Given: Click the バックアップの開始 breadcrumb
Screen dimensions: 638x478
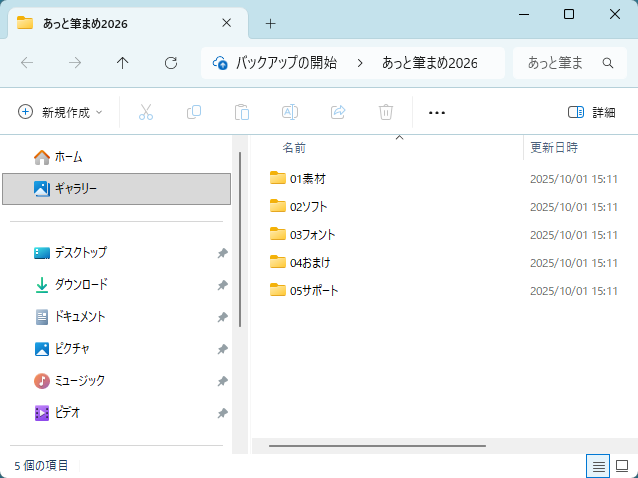Looking at the screenshot, I should click(285, 63).
